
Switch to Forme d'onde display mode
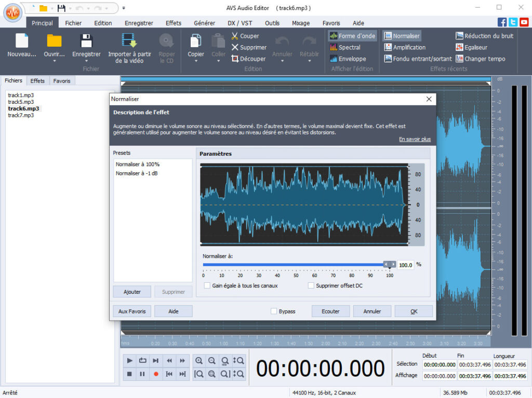coord(352,36)
